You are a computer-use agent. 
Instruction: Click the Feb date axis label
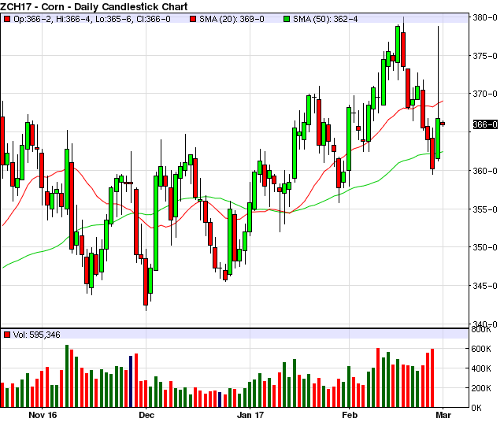click(350, 415)
